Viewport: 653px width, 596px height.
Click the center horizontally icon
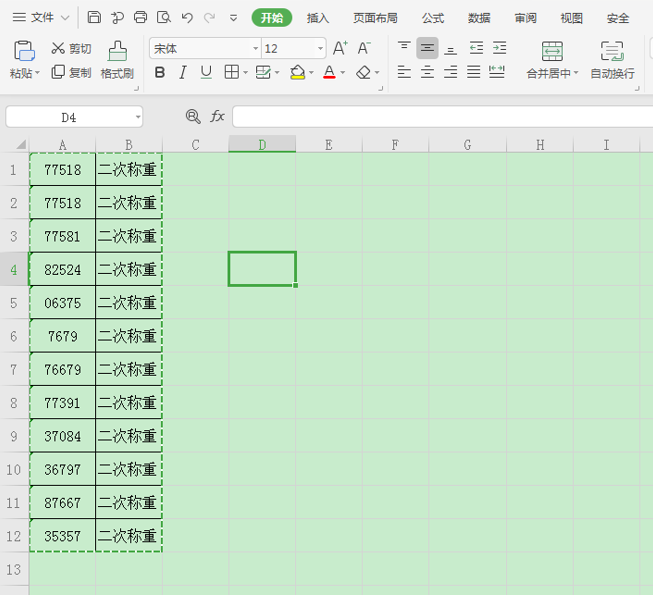(x=427, y=72)
